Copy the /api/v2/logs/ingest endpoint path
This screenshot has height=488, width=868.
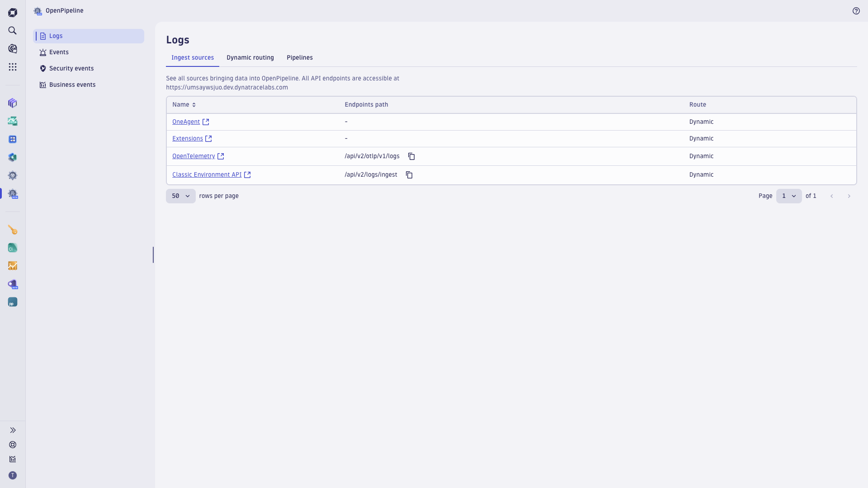(409, 174)
